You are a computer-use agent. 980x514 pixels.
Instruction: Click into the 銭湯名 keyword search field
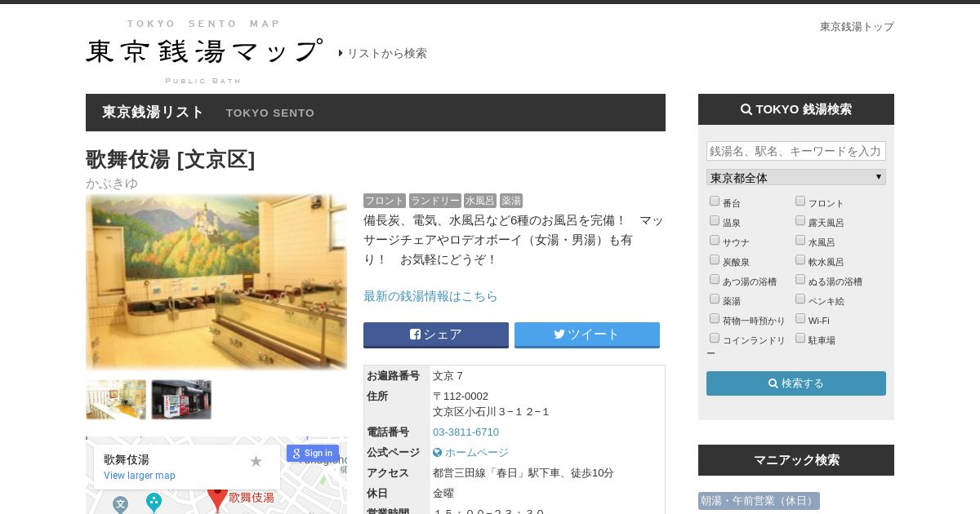click(796, 151)
